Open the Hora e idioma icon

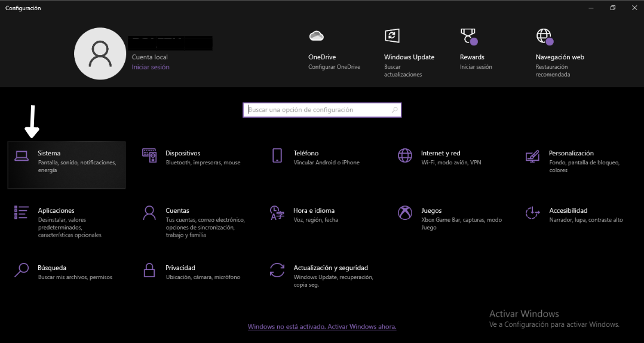click(x=277, y=213)
